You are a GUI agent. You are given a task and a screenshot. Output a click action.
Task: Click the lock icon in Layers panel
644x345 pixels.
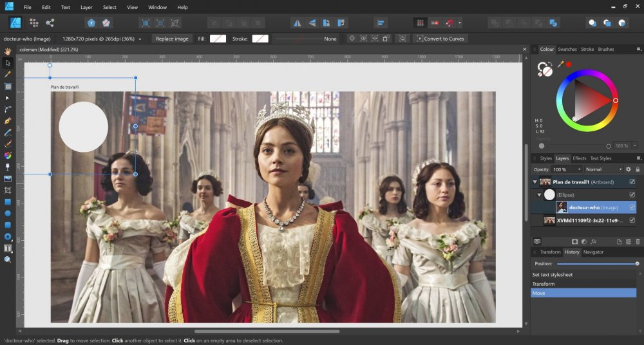[638, 169]
